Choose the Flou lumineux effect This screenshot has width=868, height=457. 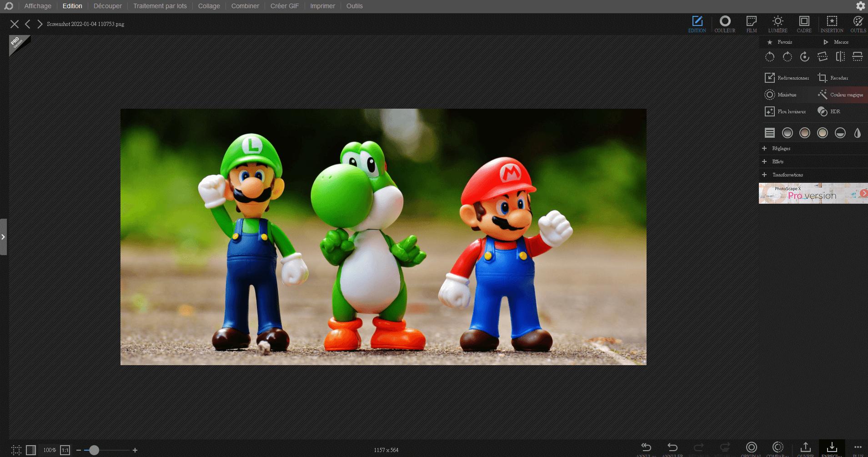pos(786,111)
